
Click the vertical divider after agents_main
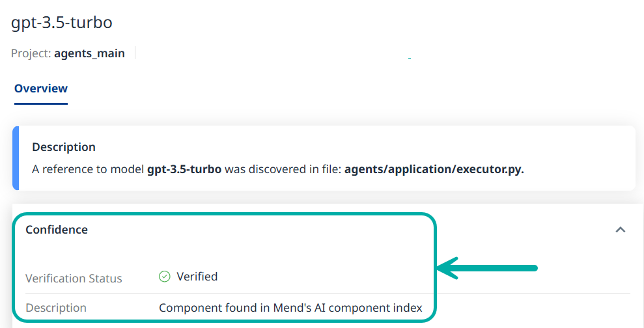135,53
